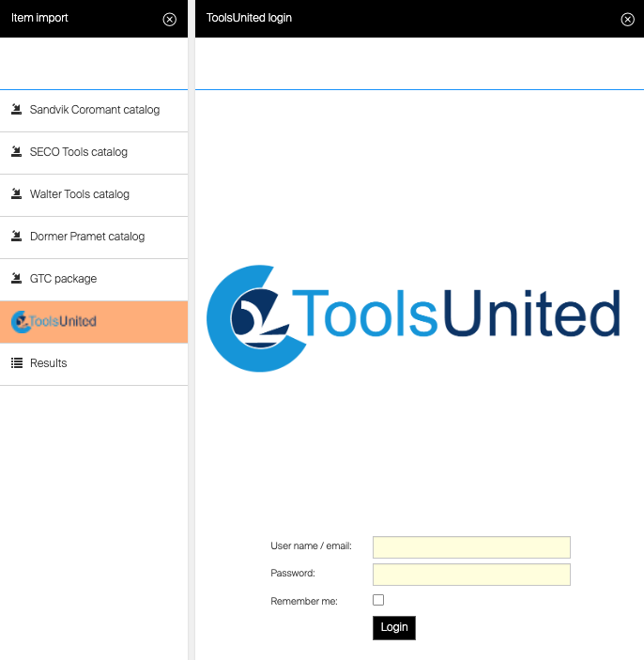Click the ToolsUnited sidebar logo icon
The width and height of the screenshot is (644, 660).
20,322
